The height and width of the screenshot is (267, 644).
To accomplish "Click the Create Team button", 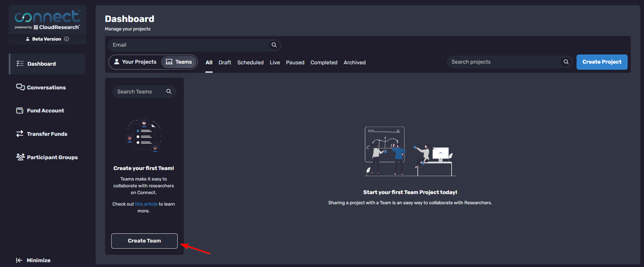I will point(144,241).
